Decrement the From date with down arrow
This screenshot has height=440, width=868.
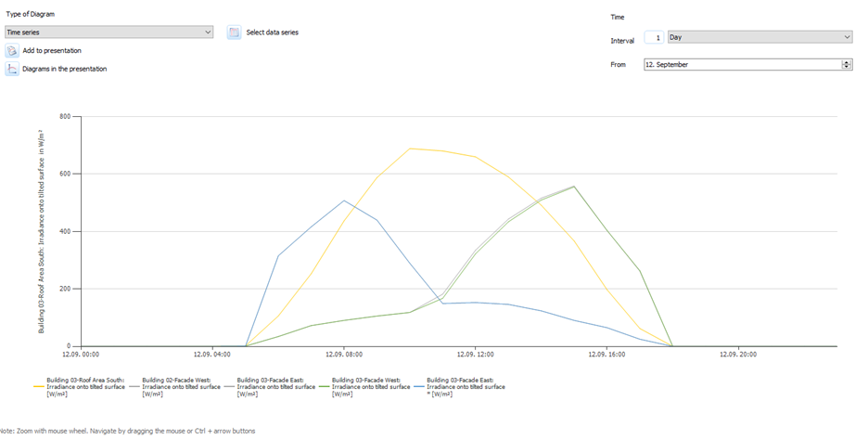click(x=846, y=68)
